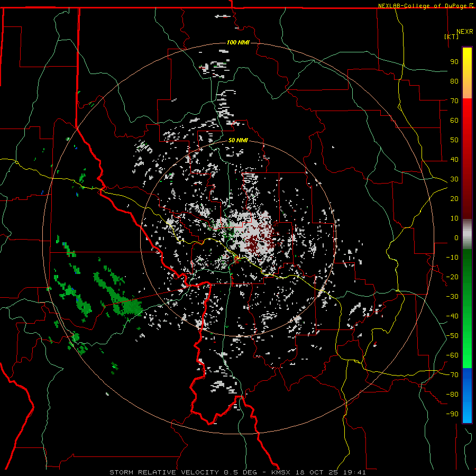Screen dimensions: 476x476
Task: Click the STORM RELATIVE VELOCITY caption text
Action: pos(164,472)
